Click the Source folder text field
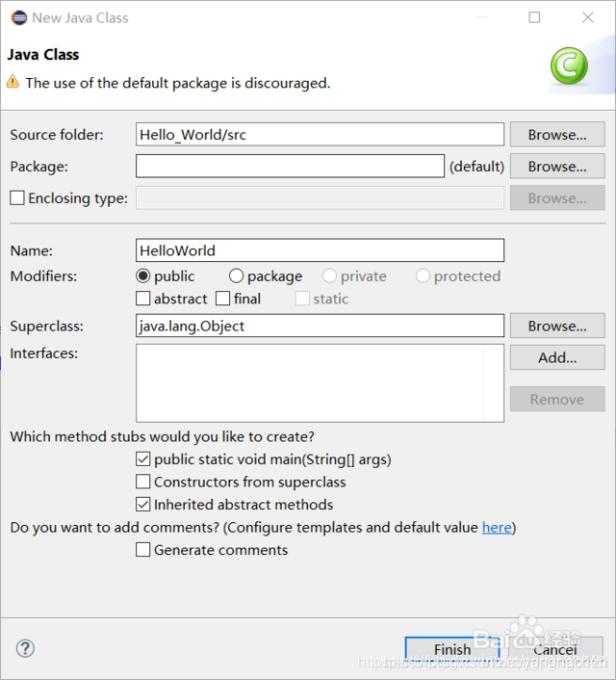The width and height of the screenshot is (616, 680). coord(320,135)
